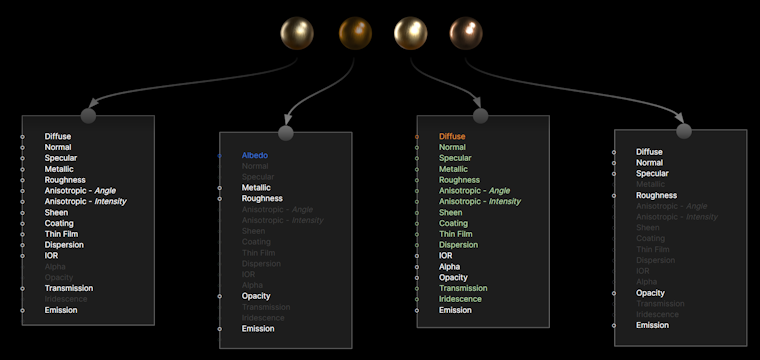The height and width of the screenshot is (360, 760).
Task: Click the Emission input socket on the leftmost node
Action: [22, 310]
